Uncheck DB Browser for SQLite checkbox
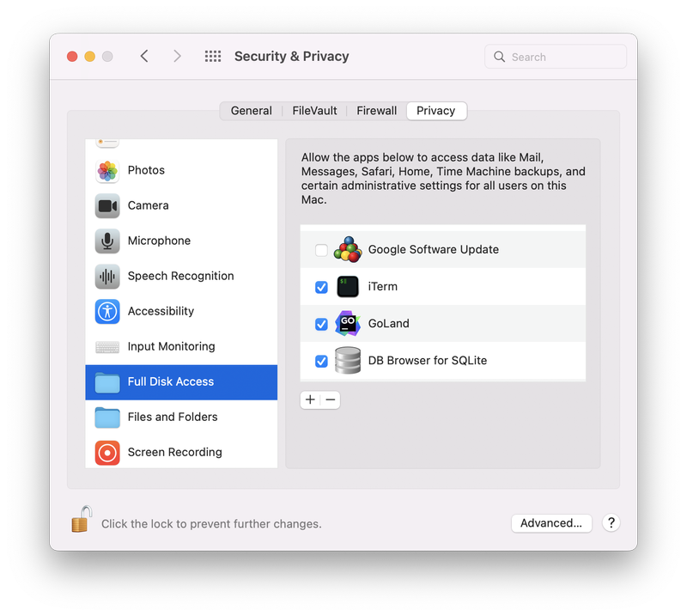Screen dimensions: 687x616 [321, 362]
